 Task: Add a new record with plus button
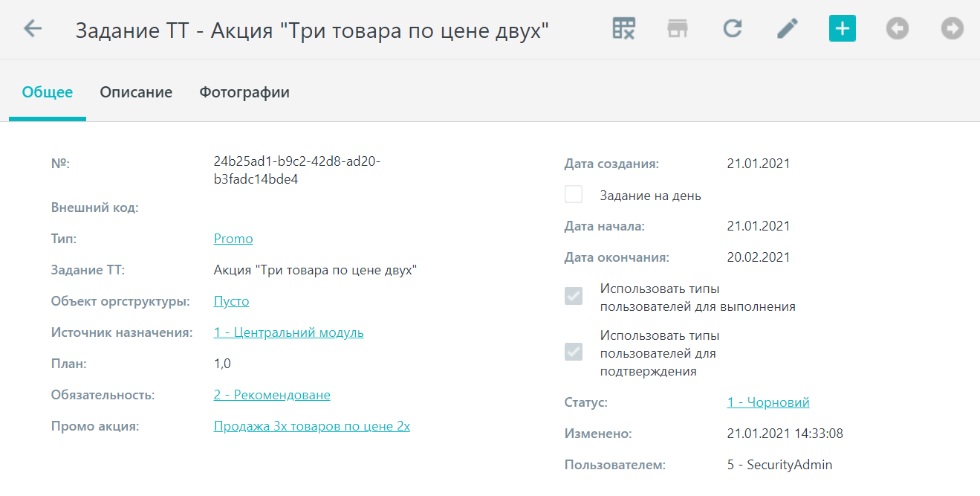point(843,29)
